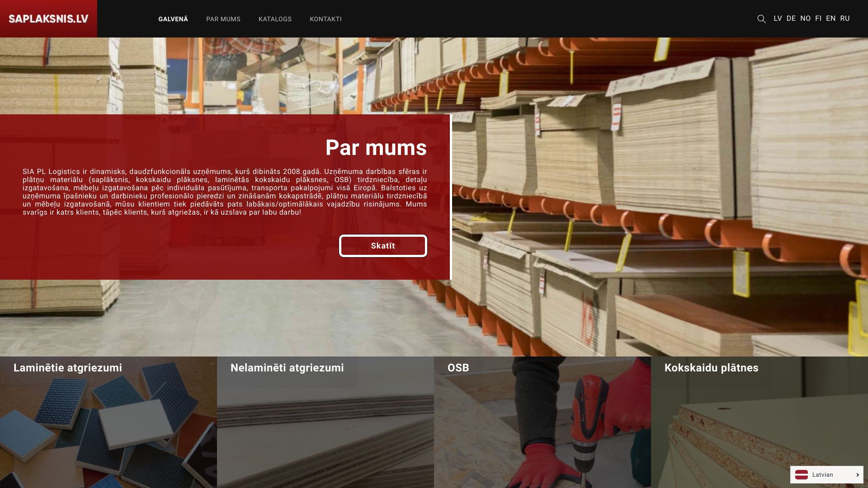The width and height of the screenshot is (868, 488).
Task: Open the Galvenā menu item
Action: 173,19
